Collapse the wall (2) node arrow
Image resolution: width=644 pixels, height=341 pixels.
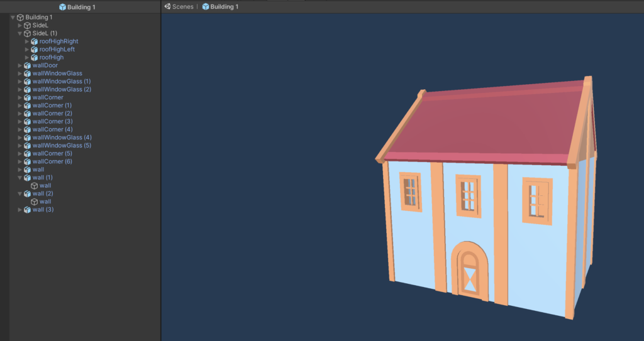coord(19,193)
